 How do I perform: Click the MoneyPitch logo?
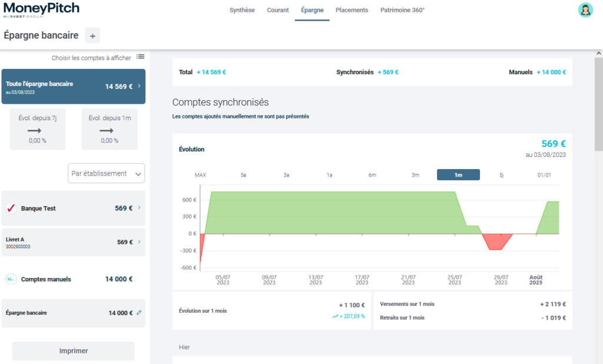(41, 10)
